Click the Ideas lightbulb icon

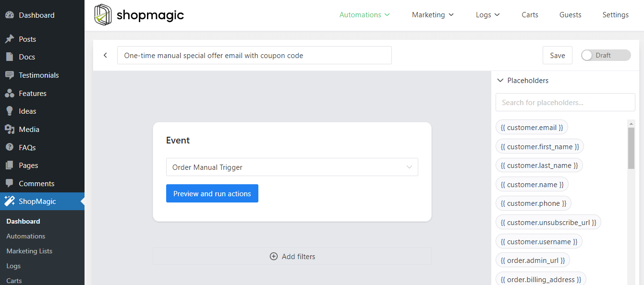[x=9, y=111]
